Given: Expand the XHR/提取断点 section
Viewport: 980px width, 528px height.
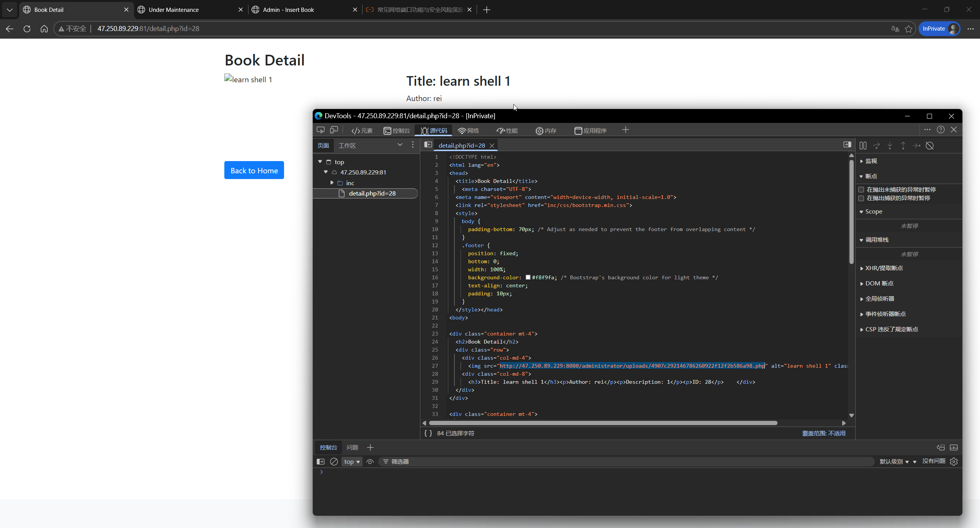Looking at the screenshot, I should [884, 268].
